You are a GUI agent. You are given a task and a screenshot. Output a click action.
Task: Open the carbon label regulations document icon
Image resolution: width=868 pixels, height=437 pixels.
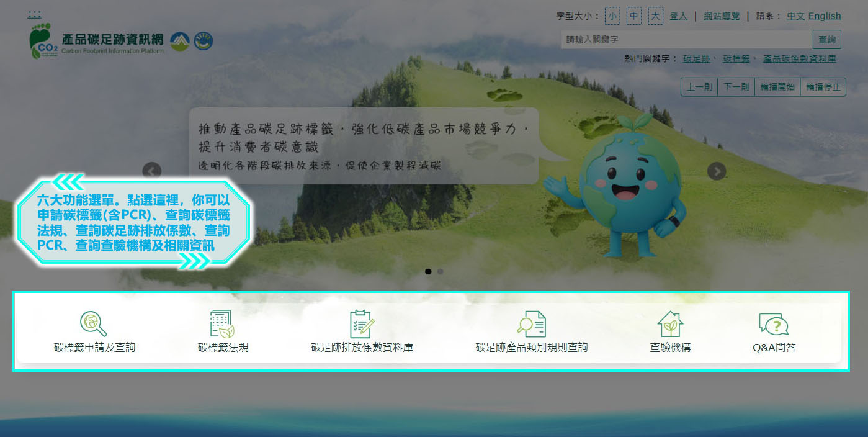[222, 323]
